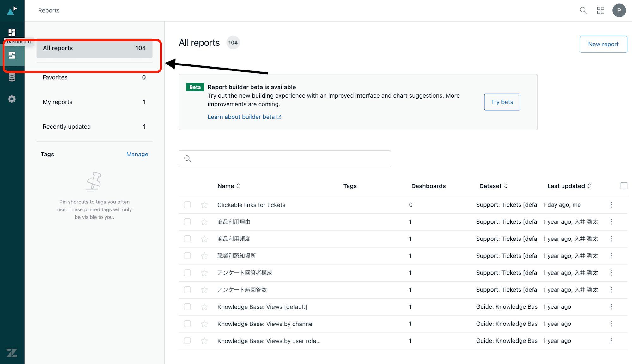Open options menu for アンケート総回答数 row
Viewport: 632px width, 364px height.
tap(611, 290)
